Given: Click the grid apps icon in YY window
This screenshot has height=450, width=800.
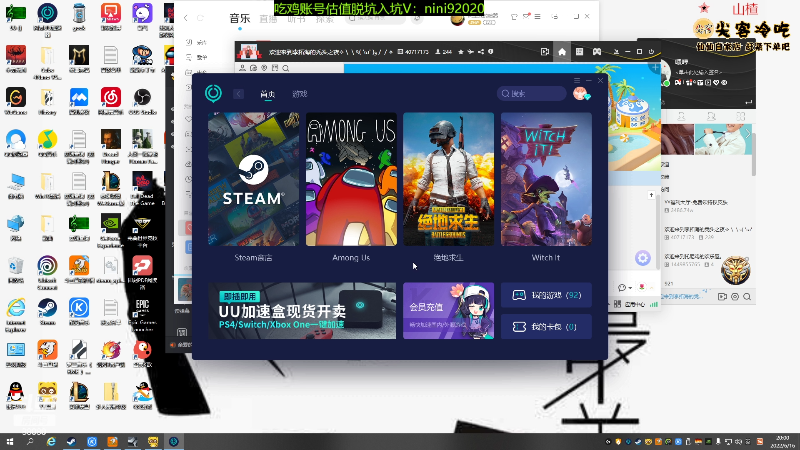Looking at the screenshot, I should (579, 52).
